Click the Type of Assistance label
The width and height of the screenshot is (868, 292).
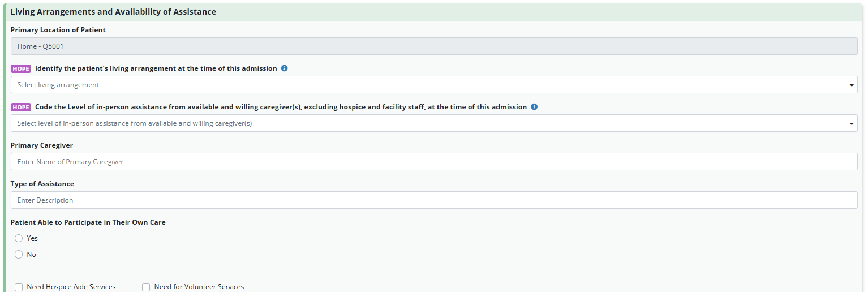coord(42,184)
